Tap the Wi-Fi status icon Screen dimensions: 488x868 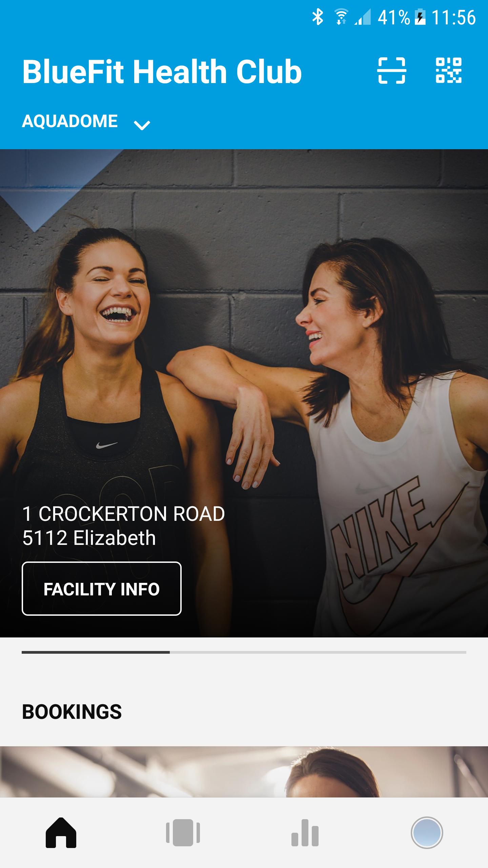341,17
